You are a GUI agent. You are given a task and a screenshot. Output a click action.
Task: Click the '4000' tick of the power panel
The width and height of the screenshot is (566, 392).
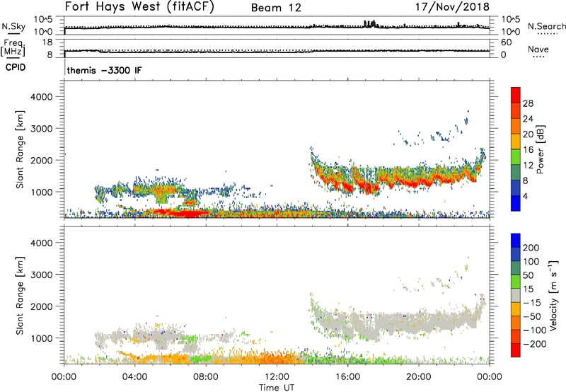42,97
